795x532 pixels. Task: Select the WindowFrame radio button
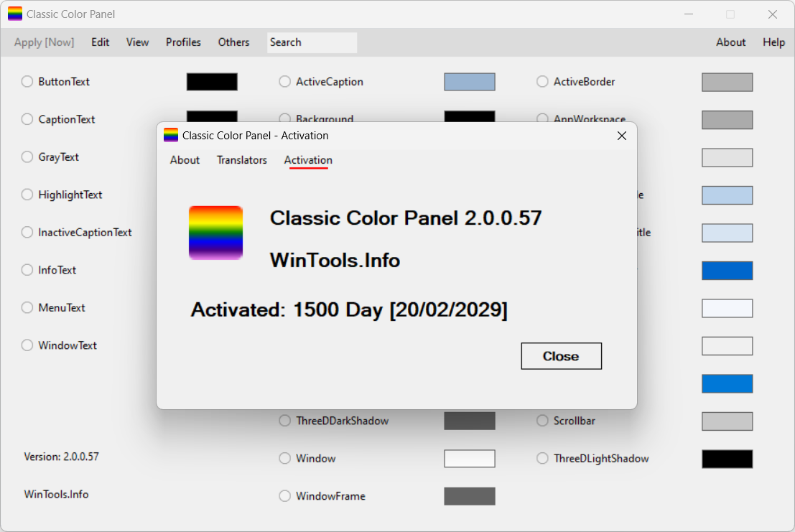pos(285,496)
